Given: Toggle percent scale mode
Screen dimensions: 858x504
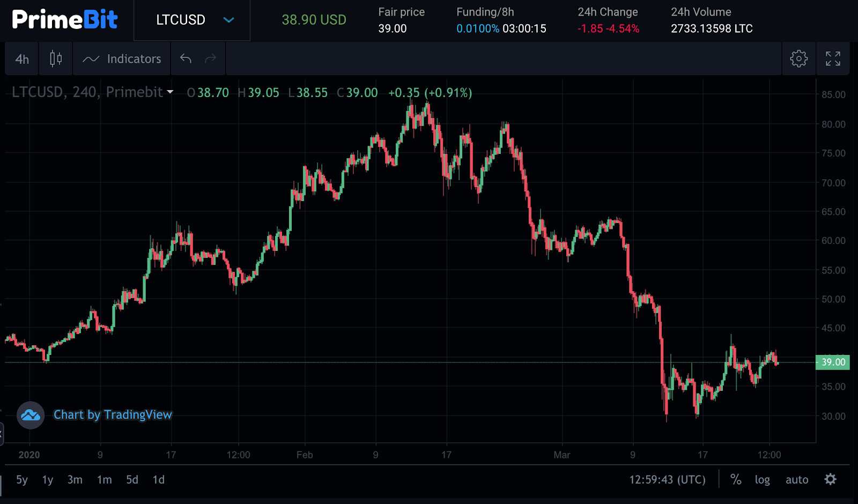Looking at the screenshot, I should point(736,479).
